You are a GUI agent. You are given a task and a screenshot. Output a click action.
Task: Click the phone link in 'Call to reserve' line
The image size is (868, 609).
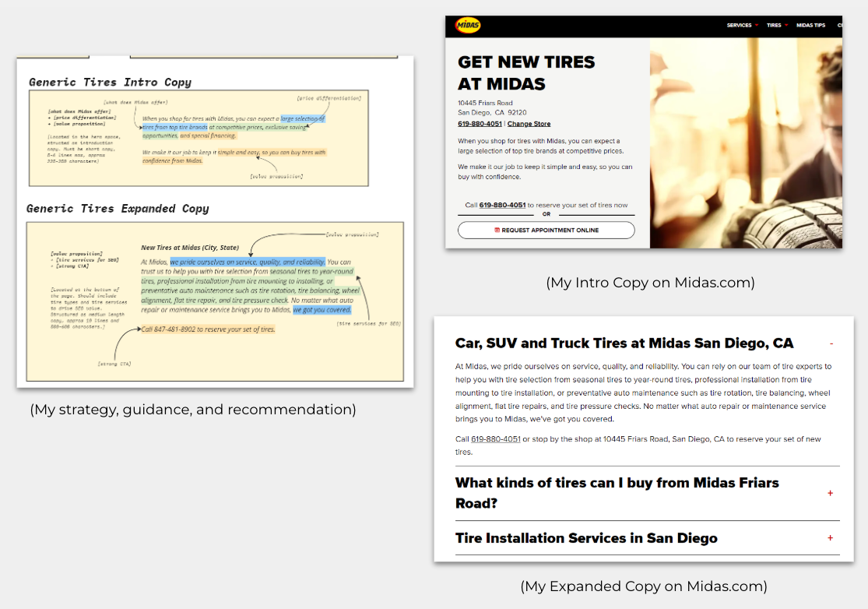pos(502,205)
